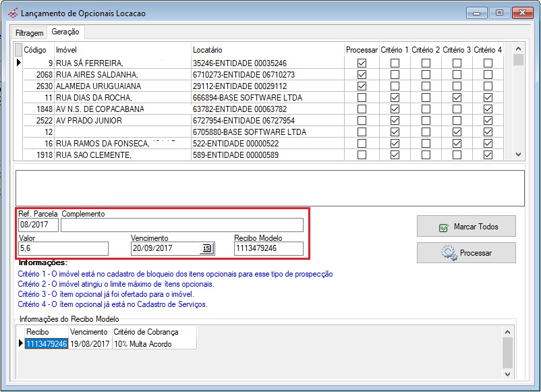The width and height of the screenshot is (541, 392).
Task: Enable Processar for AV PRADO JUNIOR row
Action: (x=362, y=121)
